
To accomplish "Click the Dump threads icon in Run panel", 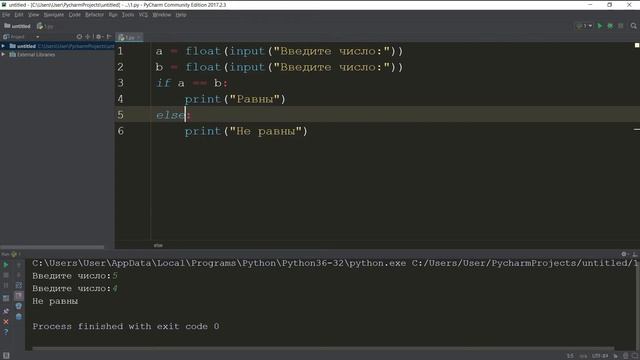I will click(6, 298).
